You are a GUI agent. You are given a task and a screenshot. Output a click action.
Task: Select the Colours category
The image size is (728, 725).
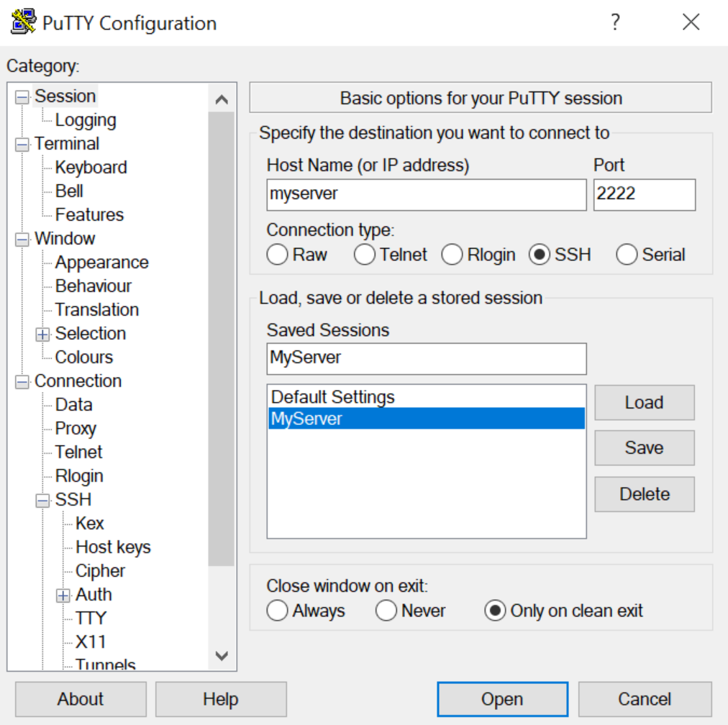coord(83,357)
